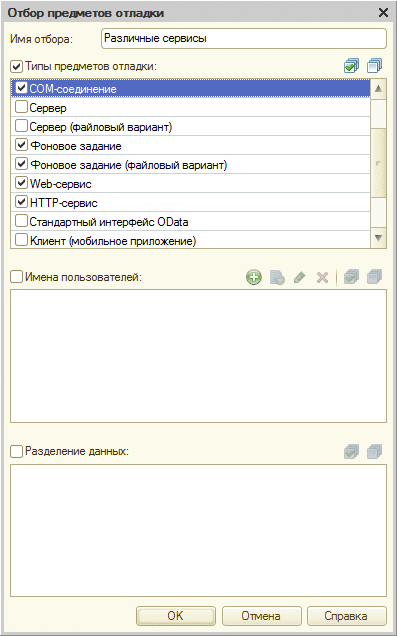This screenshot has width=397, height=636.
Task: Click the edit user name pencil icon
Action: coord(299,277)
